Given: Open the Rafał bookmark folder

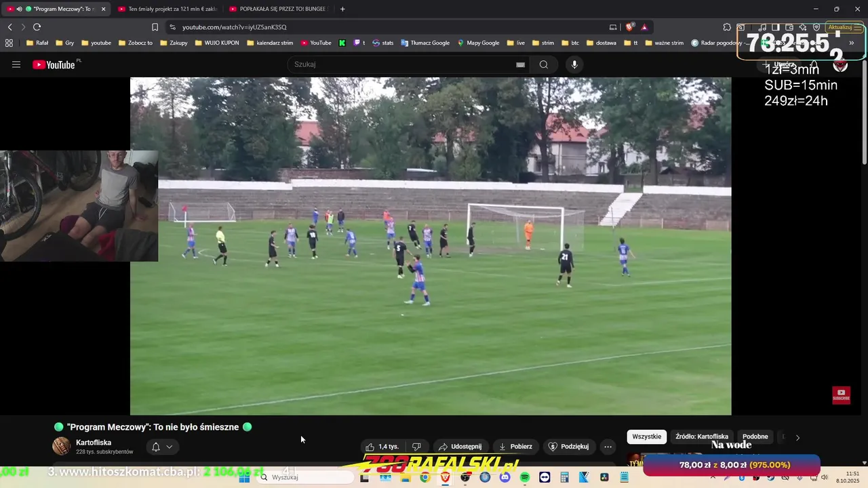Looking at the screenshot, I should coord(37,43).
